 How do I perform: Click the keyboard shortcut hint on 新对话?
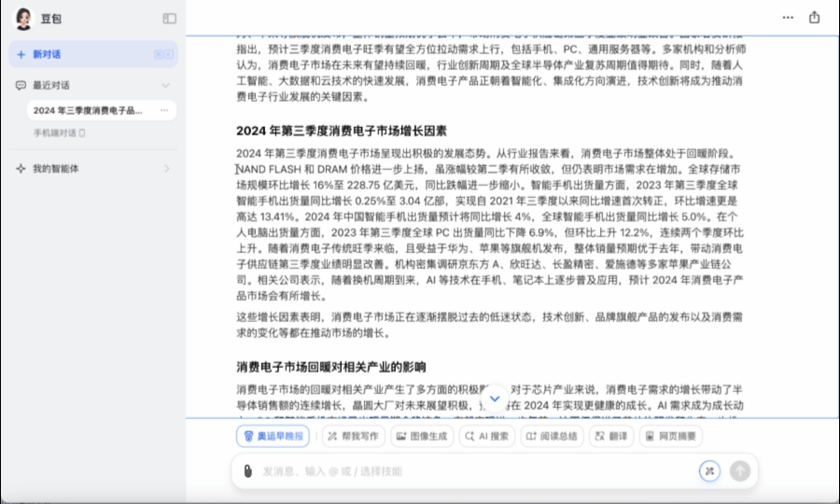[163, 54]
